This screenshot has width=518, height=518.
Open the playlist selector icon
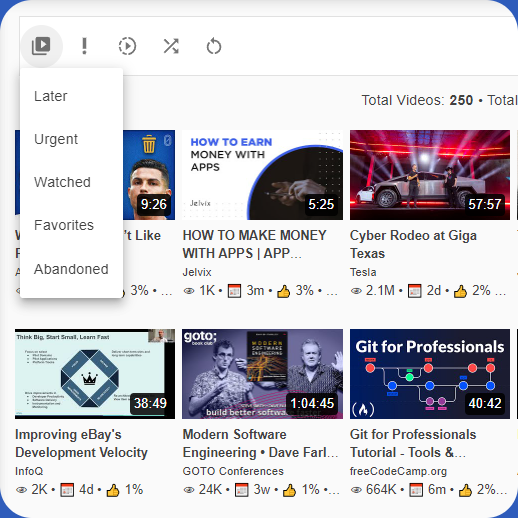(x=41, y=46)
